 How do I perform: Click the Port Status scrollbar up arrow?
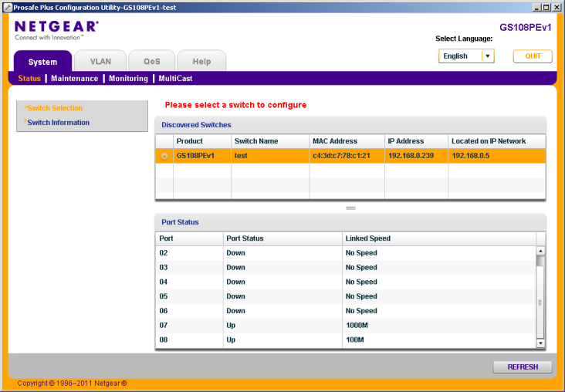[540, 251]
